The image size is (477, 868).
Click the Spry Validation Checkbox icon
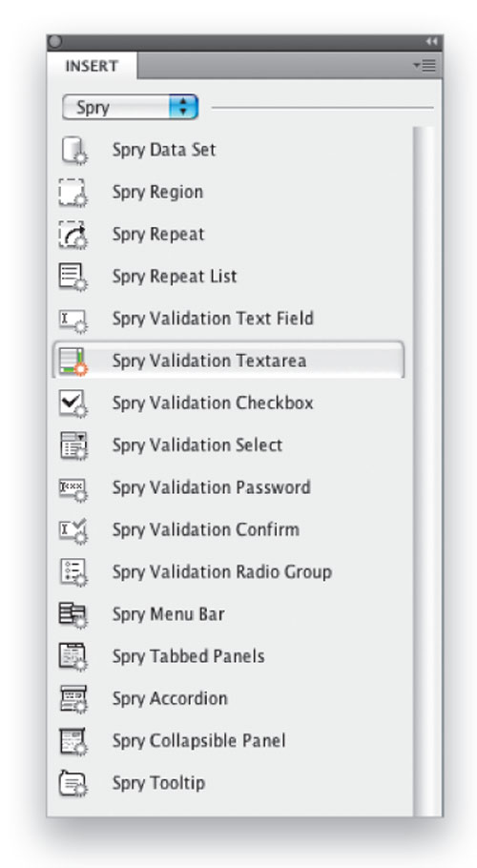(73, 403)
